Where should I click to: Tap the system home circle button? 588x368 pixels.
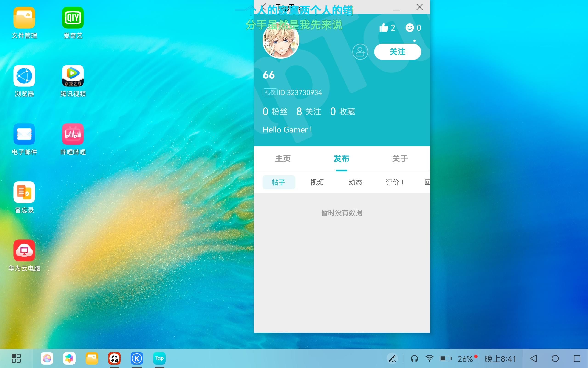point(555,358)
